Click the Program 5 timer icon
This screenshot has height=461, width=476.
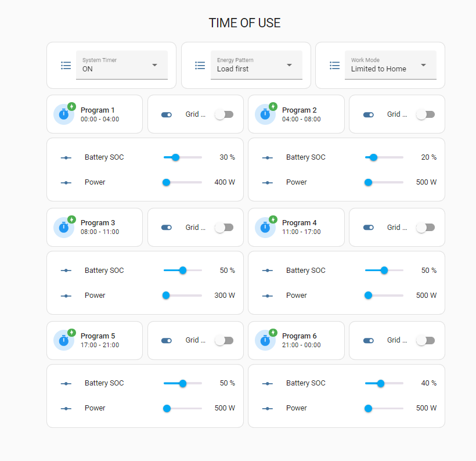click(x=64, y=340)
